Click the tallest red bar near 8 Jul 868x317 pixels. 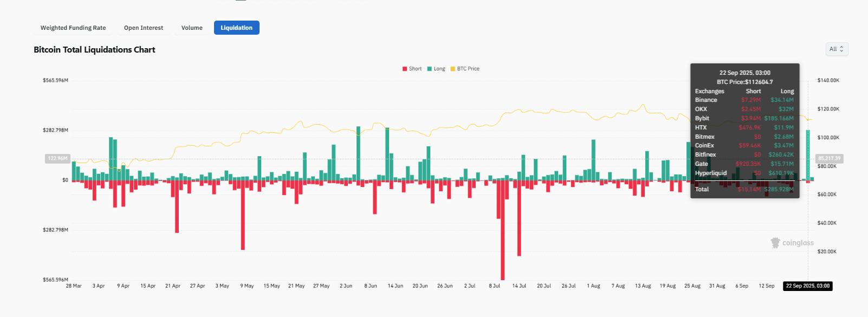click(x=503, y=230)
